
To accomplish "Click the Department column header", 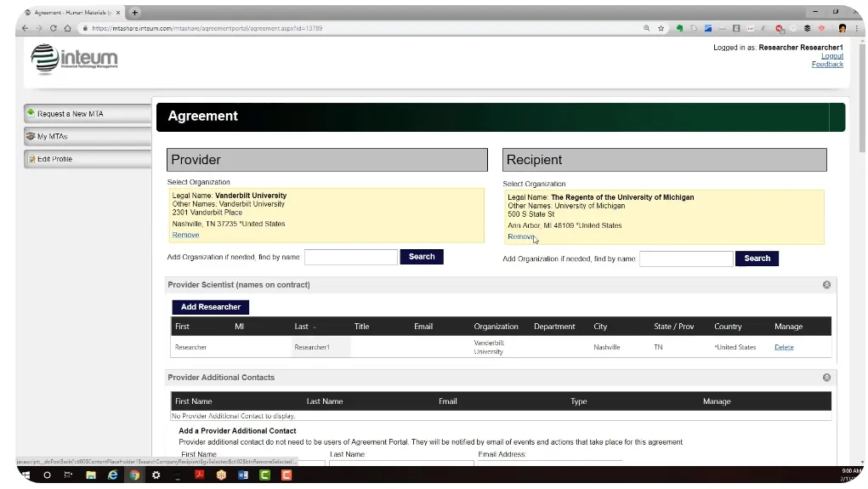I will 554,327.
